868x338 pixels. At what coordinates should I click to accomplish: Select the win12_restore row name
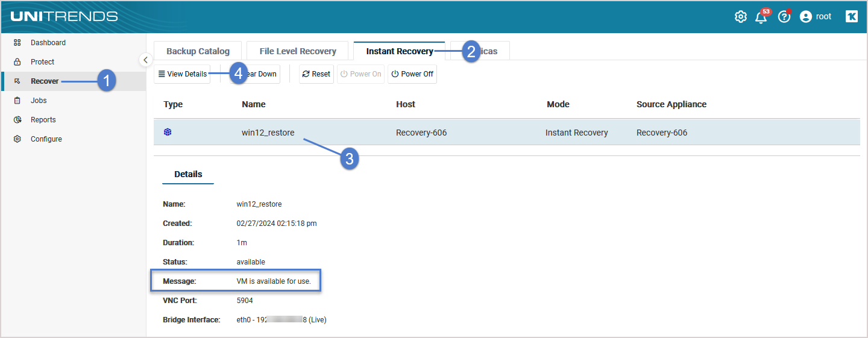pyautogui.click(x=268, y=133)
